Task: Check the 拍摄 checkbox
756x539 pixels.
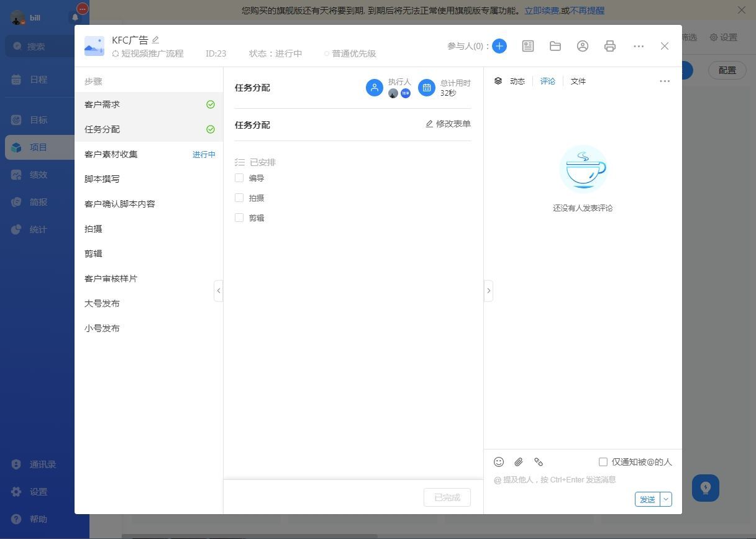Action: (239, 198)
